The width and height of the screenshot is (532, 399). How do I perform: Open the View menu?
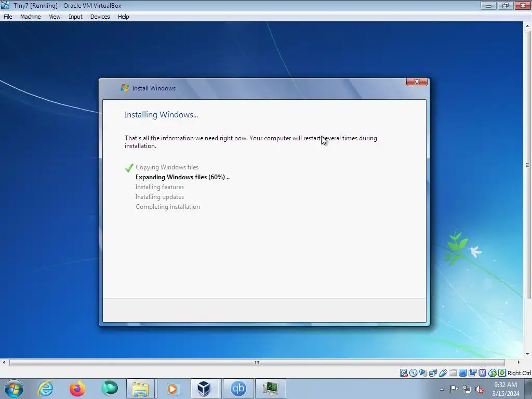click(x=55, y=17)
